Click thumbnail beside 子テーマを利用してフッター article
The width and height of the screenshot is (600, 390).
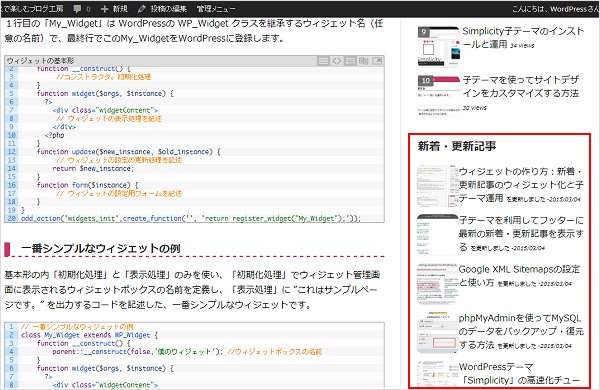tap(437, 235)
